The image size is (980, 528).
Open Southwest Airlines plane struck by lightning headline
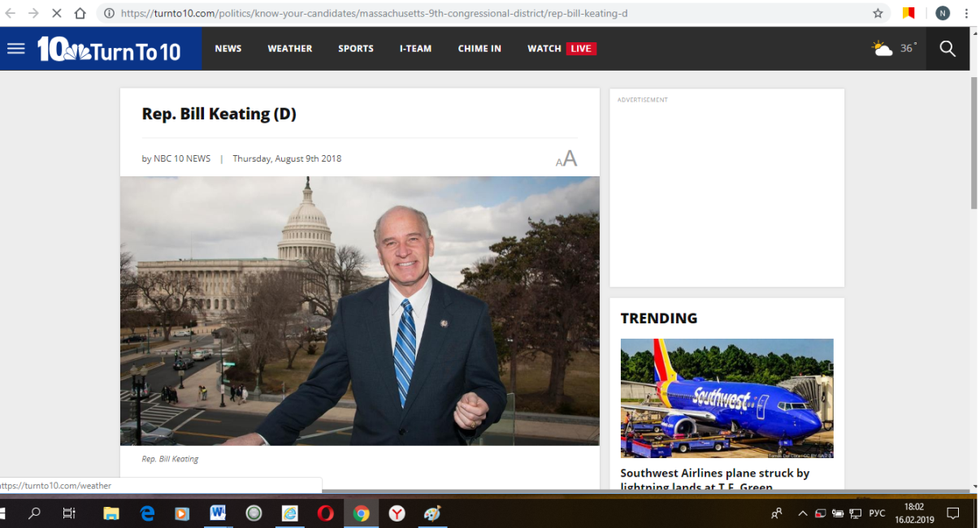coord(715,479)
